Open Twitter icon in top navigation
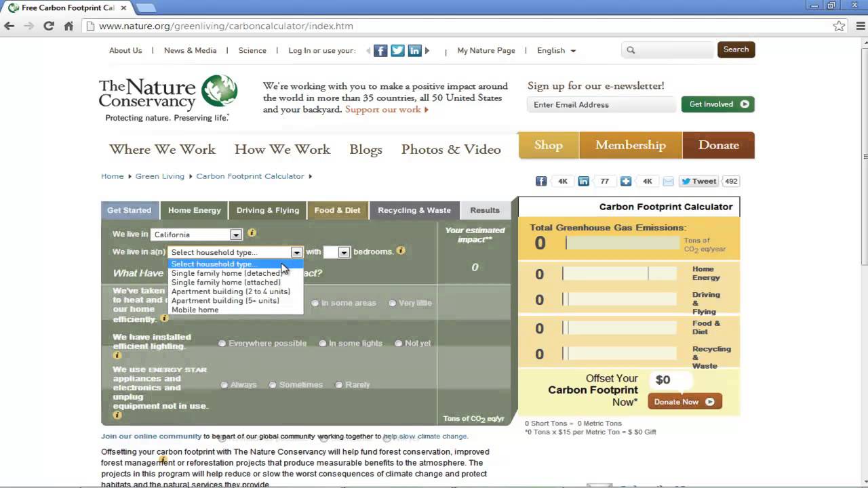Image resolution: width=868 pixels, height=488 pixels. [x=397, y=50]
